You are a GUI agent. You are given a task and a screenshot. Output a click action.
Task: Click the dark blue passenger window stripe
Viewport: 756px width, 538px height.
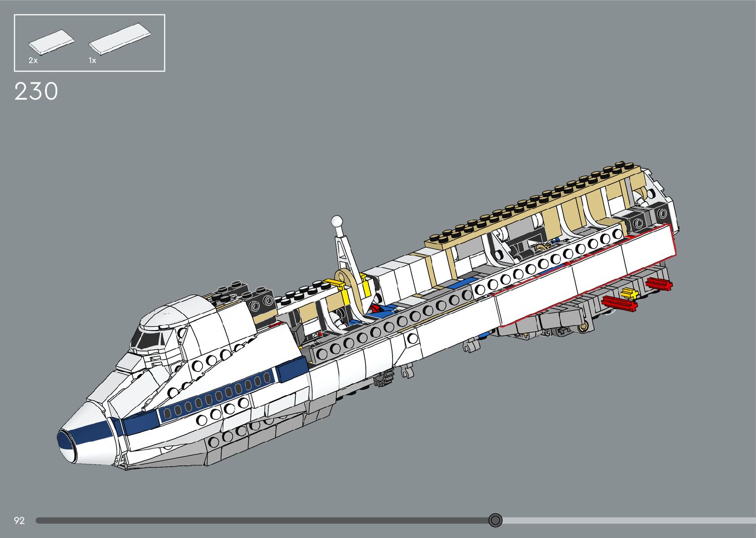pyautogui.click(x=217, y=395)
